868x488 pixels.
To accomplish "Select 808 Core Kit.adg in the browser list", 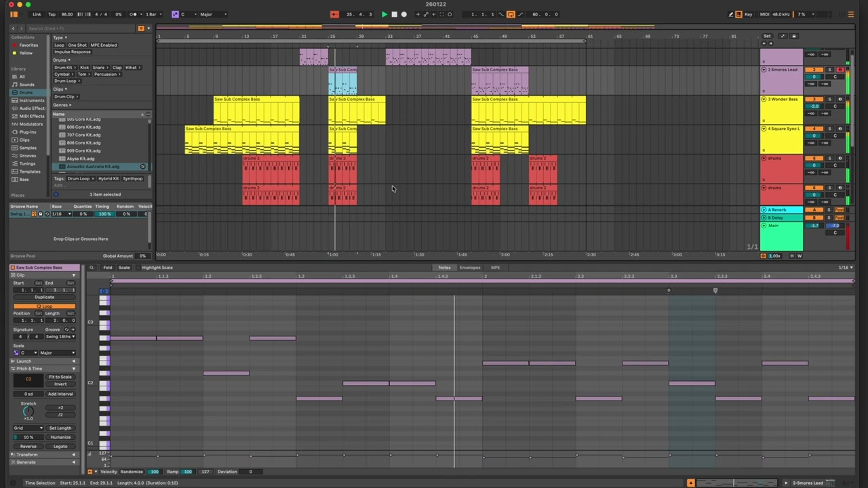I will pyautogui.click(x=83, y=143).
